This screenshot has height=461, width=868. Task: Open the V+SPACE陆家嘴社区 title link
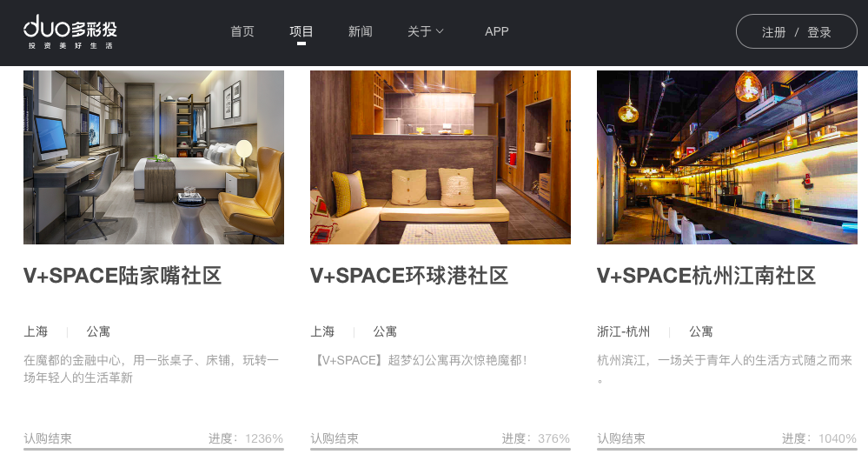point(123,276)
